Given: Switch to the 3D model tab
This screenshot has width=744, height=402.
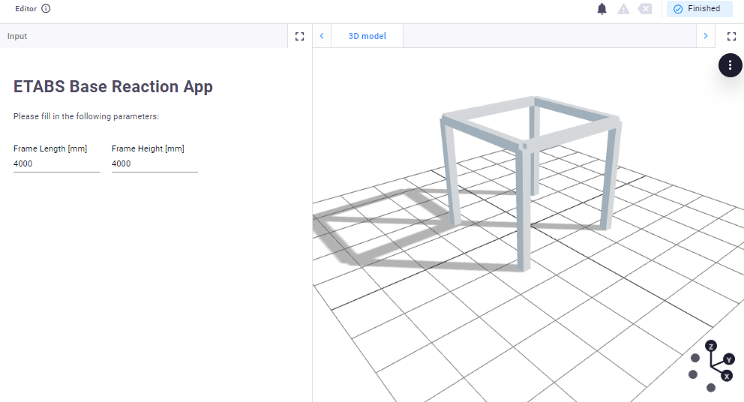Looking at the screenshot, I should pyautogui.click(x=366, y=36).
